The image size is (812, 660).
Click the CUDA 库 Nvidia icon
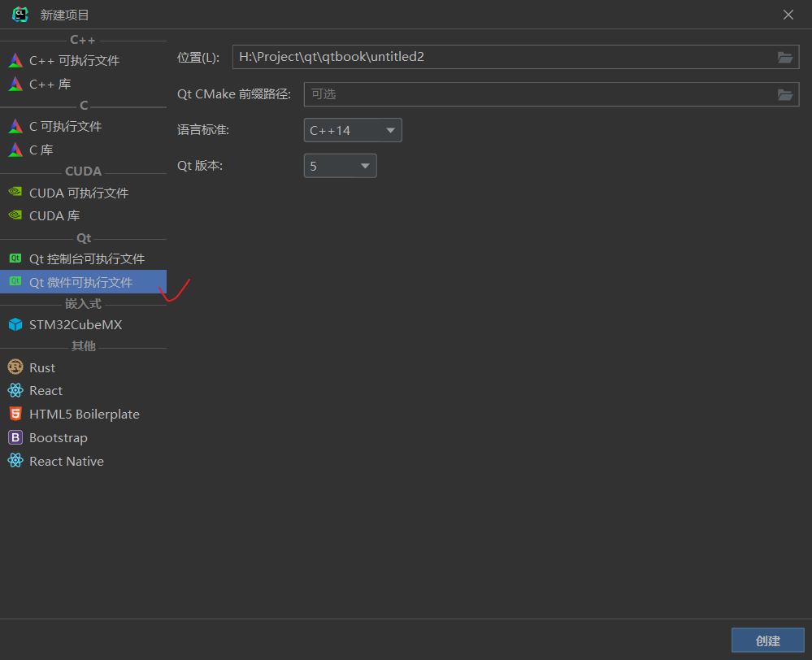[15, 215]
